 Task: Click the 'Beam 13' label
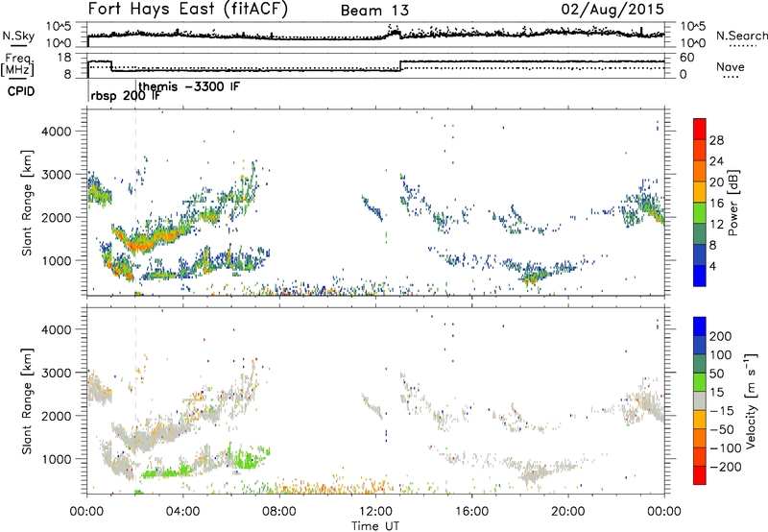click(x=374, y=11)
